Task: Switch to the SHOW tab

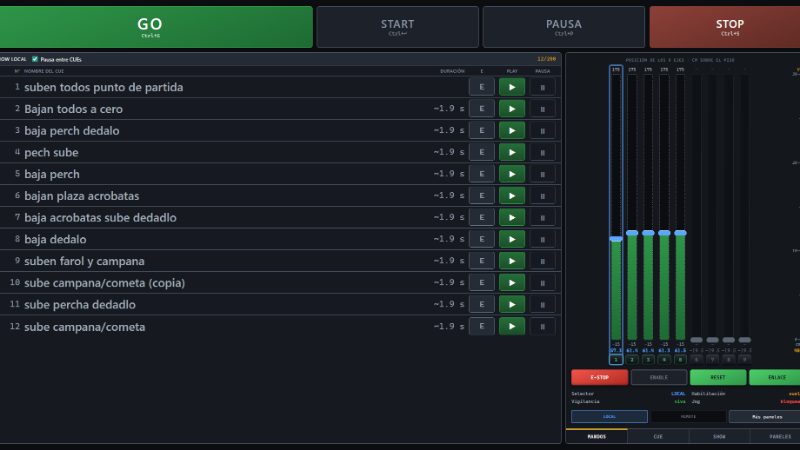Action: [x=719, y=436]
